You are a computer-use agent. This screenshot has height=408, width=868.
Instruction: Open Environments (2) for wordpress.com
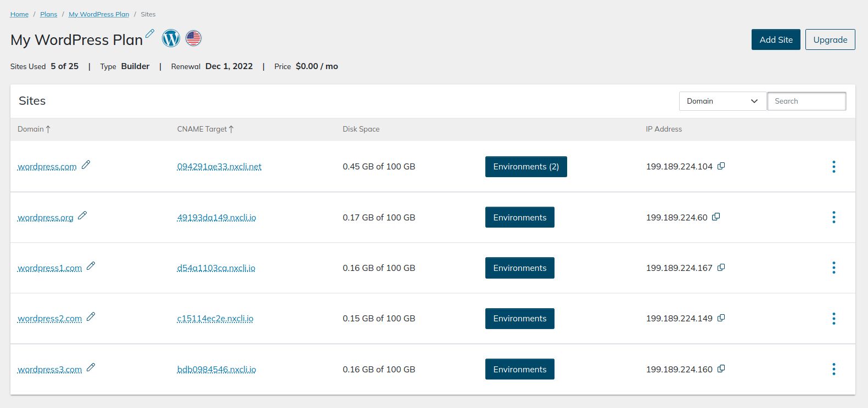(x=526, y=167)
